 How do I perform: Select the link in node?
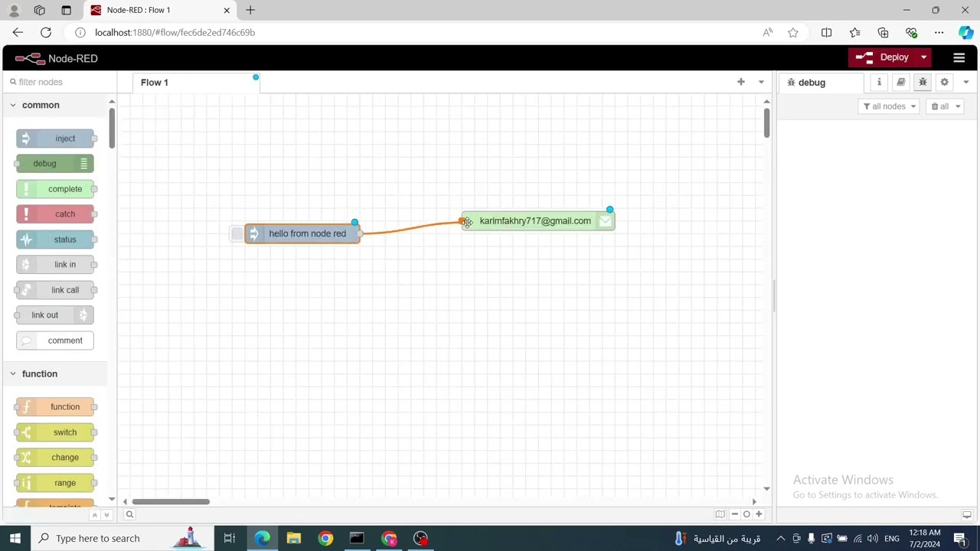55,265
